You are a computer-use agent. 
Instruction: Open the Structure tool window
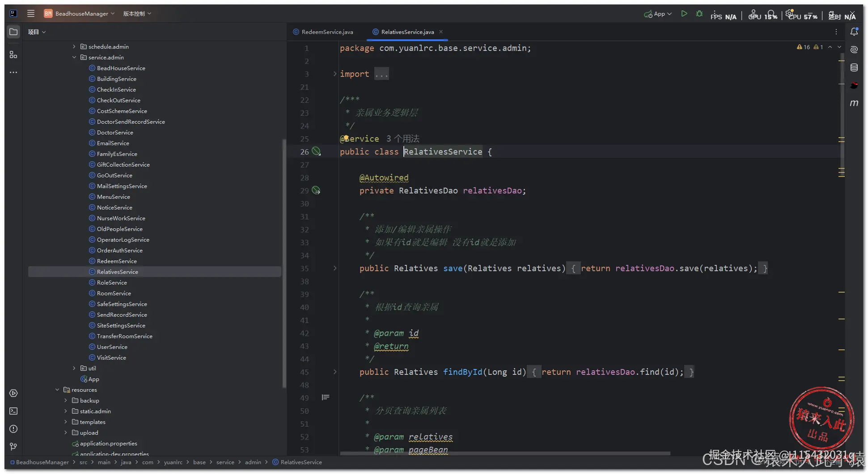(x=13, y=55)
